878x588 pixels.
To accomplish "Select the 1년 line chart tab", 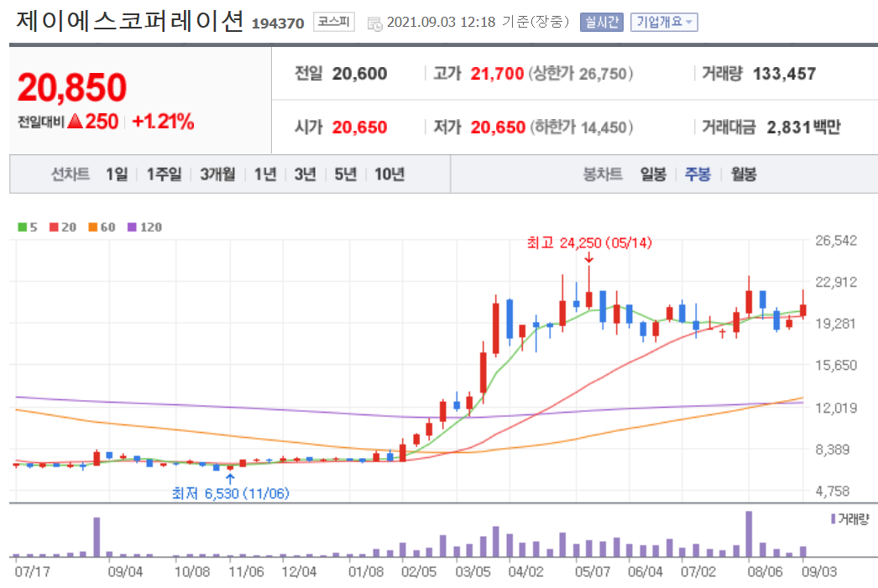I will coord(265,174).
